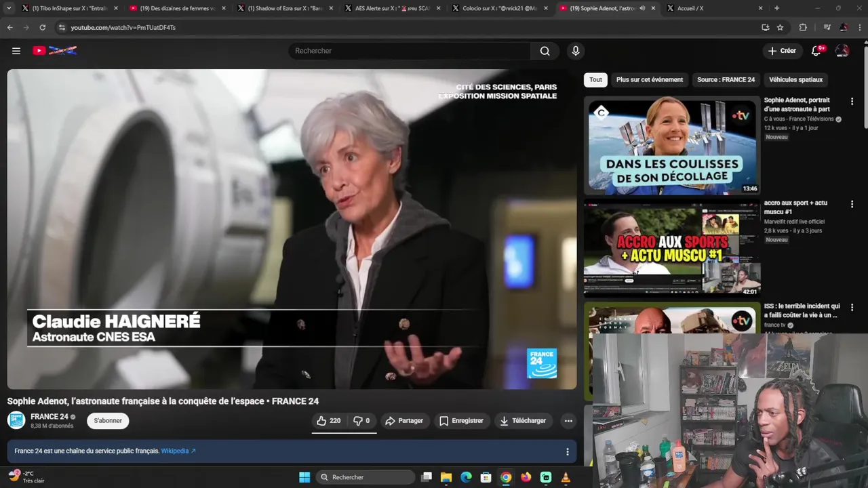This screenshot has height=488, width=868.
Task: Save the video with Enregistrer
Action: pyautogui.click(x=461, y=421)
